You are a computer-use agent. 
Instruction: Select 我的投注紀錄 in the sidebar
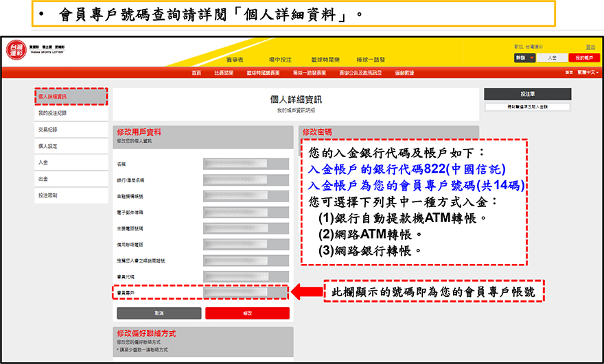(71, 113)
